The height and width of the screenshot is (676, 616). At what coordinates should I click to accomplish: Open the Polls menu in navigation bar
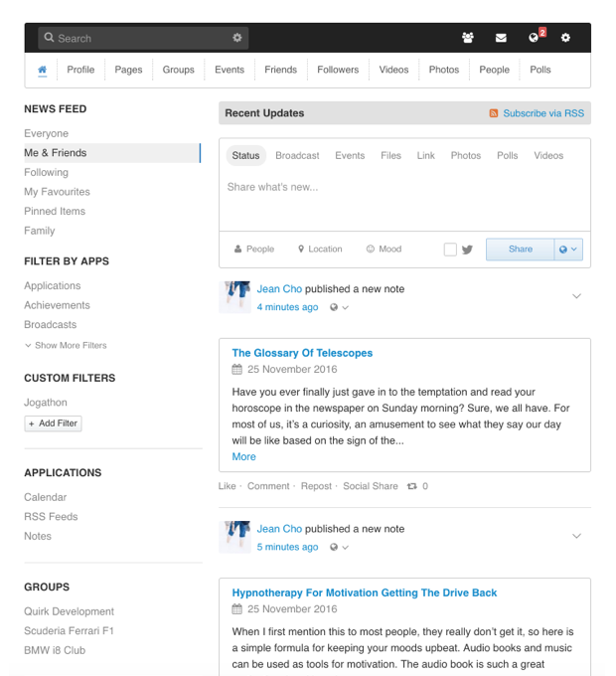(x=540, y=70)
